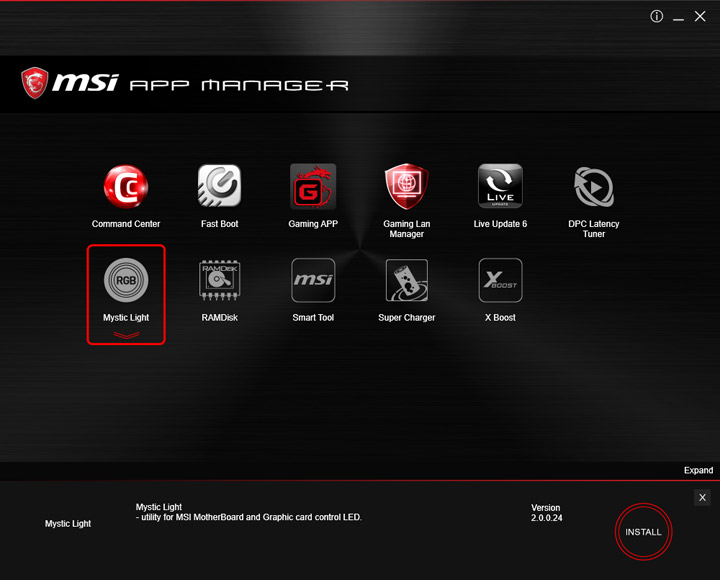The image size is (720, 580).
Task: Click the Gaming Lan Manager label
Action: click(x=406, y=229)
